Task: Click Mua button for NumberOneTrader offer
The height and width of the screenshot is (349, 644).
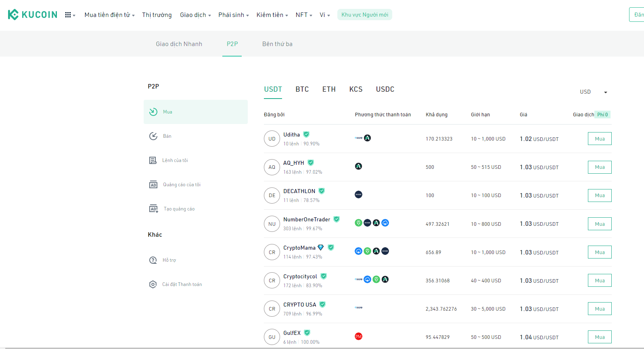Action: pos(600,224)
